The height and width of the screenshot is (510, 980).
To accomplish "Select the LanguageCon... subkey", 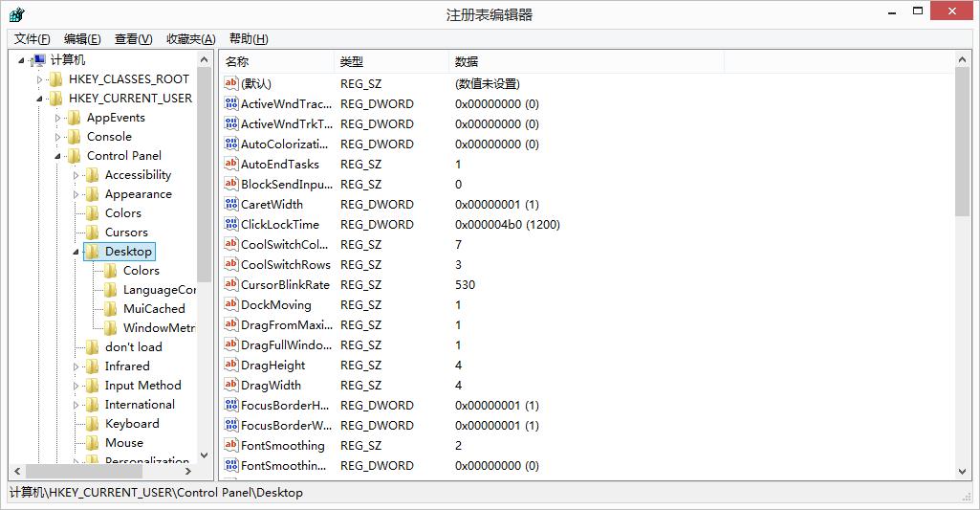I will click(160, 290).
